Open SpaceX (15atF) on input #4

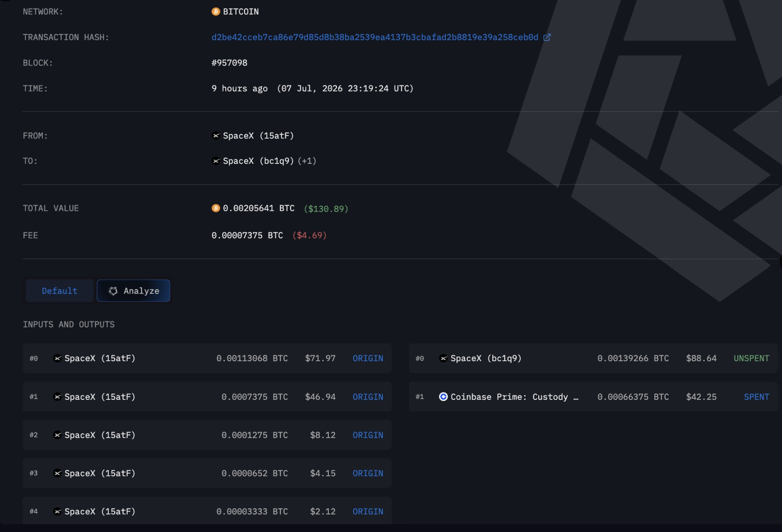click(x=100, y=511)
